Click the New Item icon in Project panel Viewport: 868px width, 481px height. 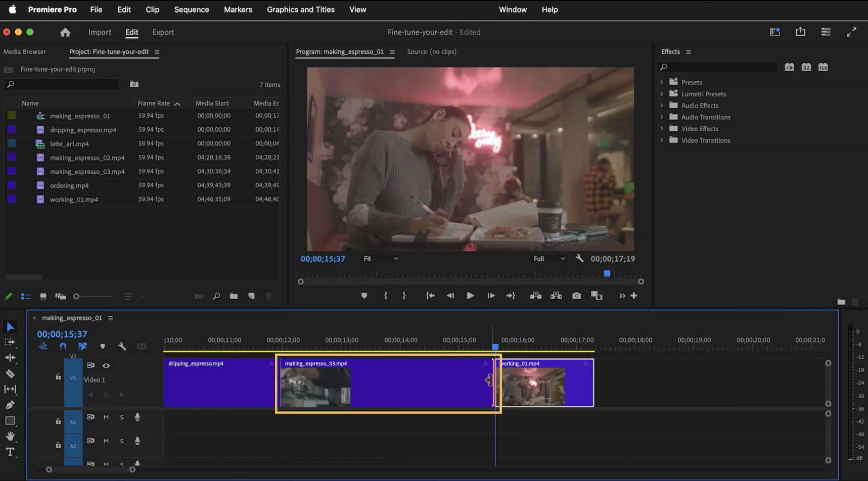click(251, 296)
